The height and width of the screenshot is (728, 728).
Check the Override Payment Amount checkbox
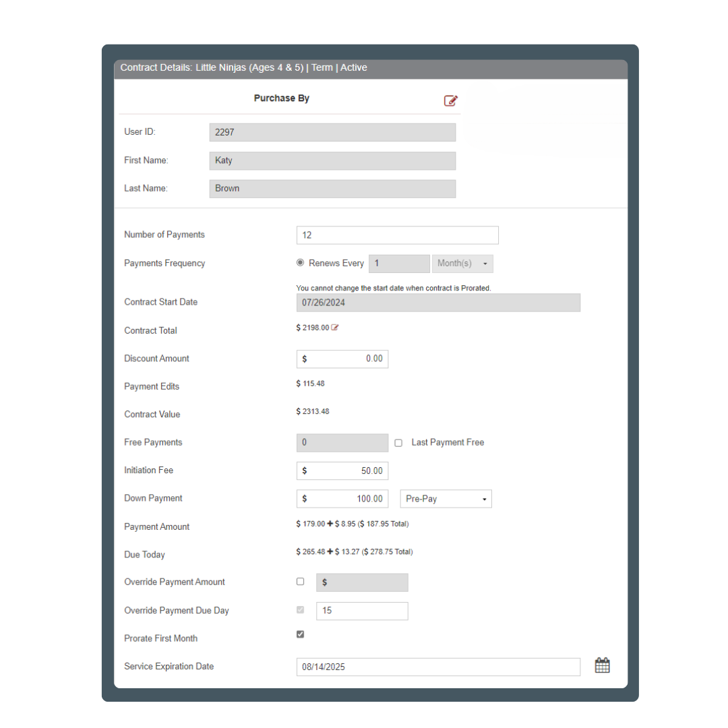(301, 582)
